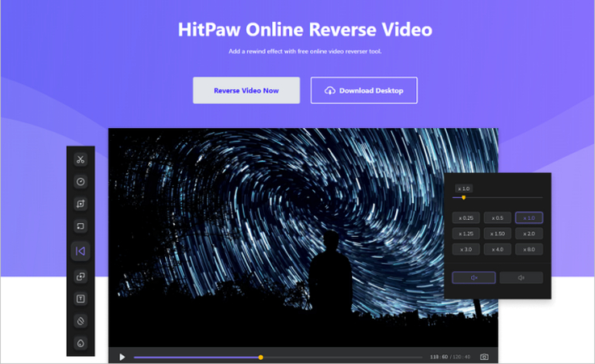Set speed to x 2.0
The width and height of the screenshot is (595, 364).
click(x=529, y=234)
